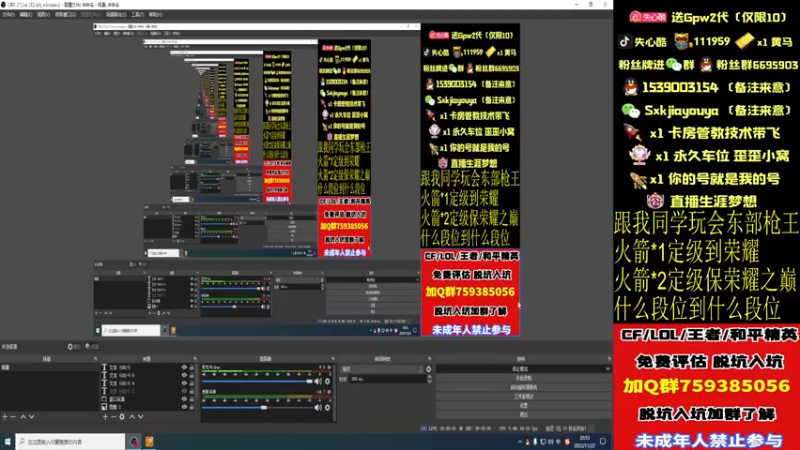Move scene down in Scenes panel
The width and height of the screenshot is (800, 450).
pos(32,417)
